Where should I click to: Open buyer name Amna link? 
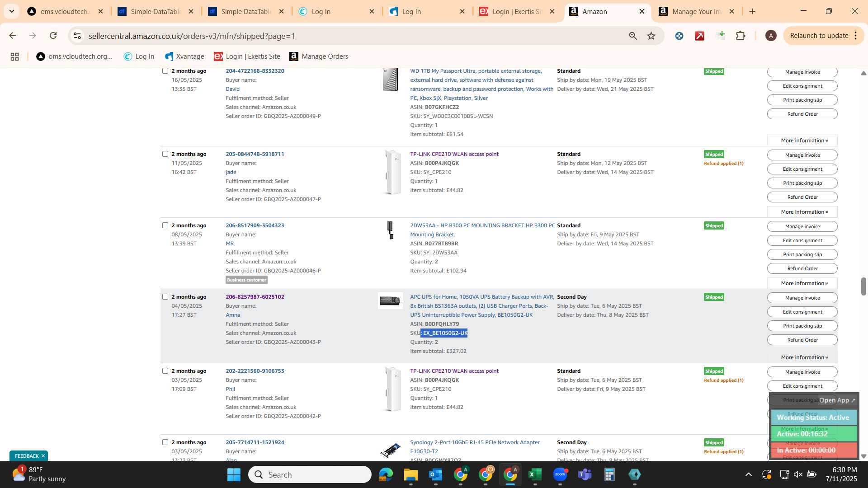click(233, 315)
